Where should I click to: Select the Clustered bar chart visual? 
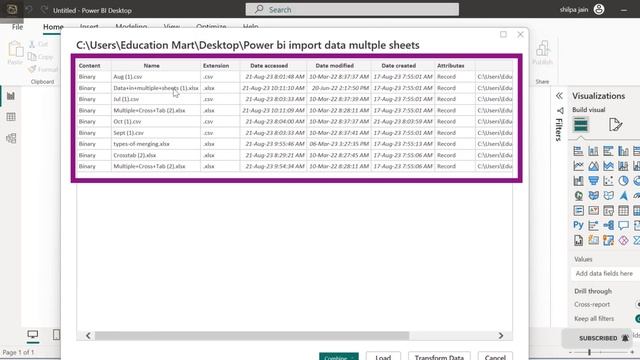coord(608,151)
